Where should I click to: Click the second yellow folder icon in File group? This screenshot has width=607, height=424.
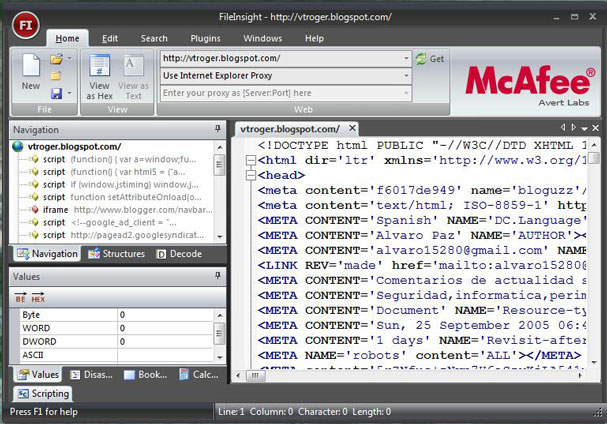56,76
